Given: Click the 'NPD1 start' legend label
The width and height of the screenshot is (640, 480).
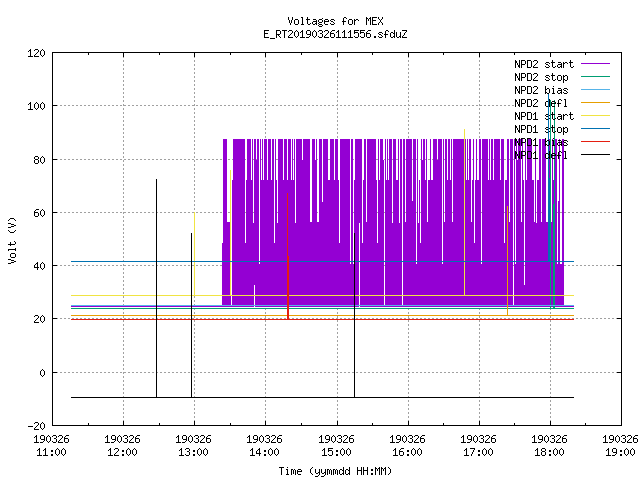Looking at the screenshot, I should pos(544,116).
